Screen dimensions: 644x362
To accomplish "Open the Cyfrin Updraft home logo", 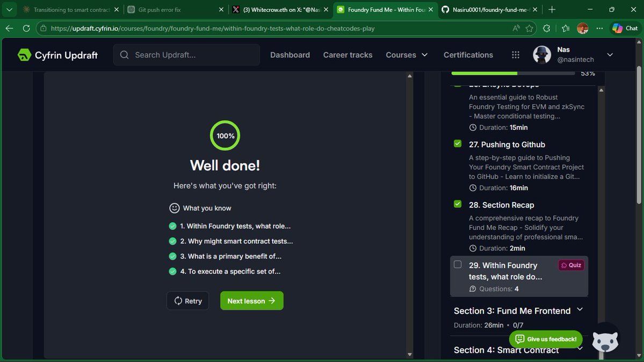I will tap(24, 54).
